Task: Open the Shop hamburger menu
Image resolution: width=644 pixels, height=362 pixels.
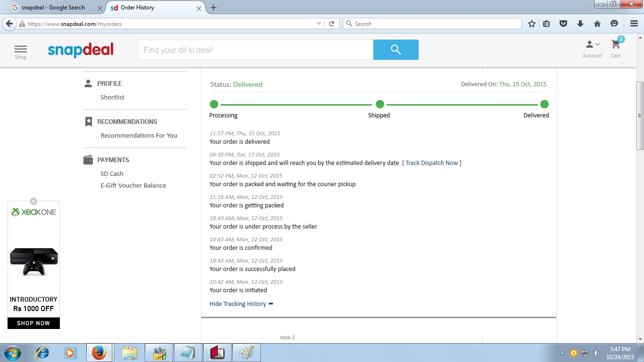Action: coord(20,52)
